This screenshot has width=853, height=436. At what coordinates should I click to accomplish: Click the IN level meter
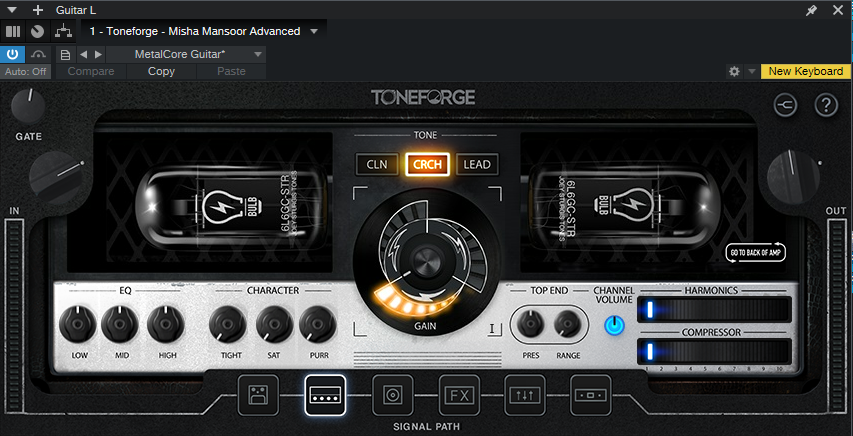click(x=14, y=317)
